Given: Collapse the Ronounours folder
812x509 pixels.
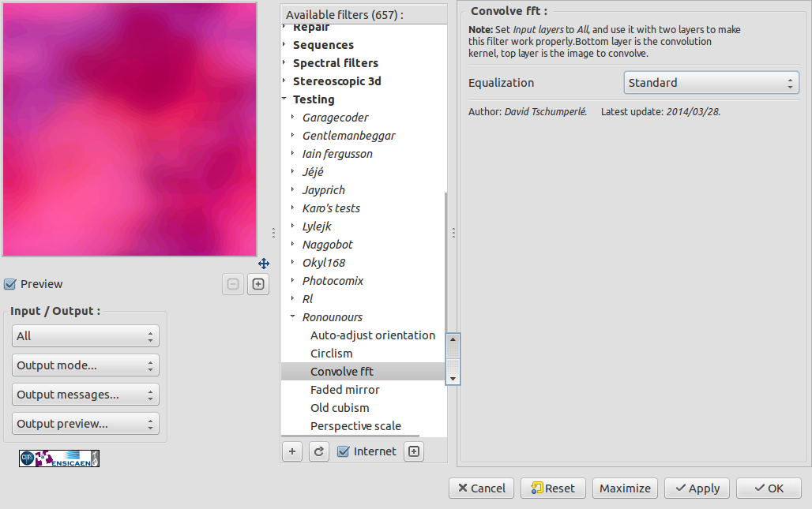Looking at the screenshot, I should click(292, 316).
